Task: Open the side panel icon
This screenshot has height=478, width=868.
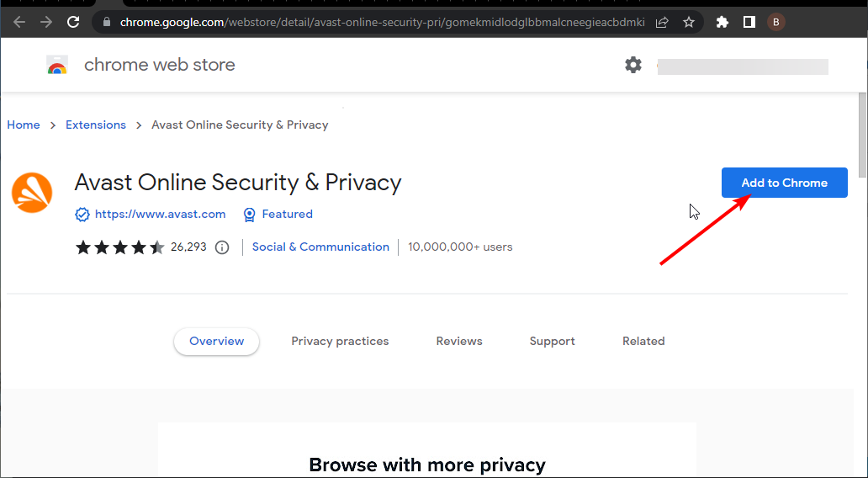Action: (x=749, y=22)
